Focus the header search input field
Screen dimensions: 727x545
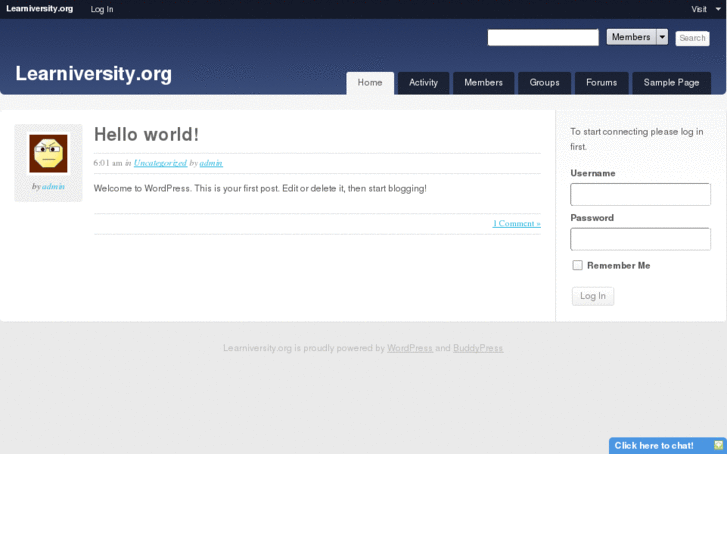[543, 37]
